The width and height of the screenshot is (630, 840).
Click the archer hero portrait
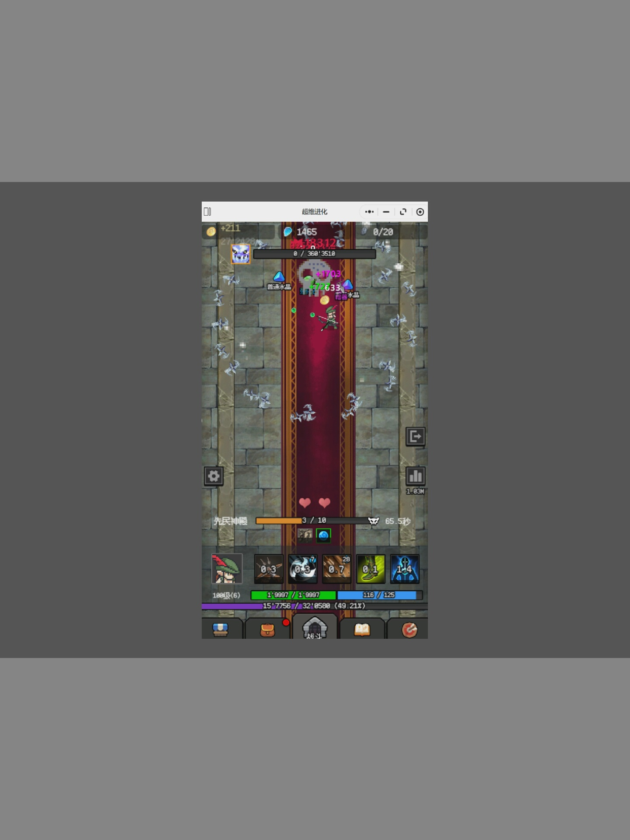tap(227, 569)
